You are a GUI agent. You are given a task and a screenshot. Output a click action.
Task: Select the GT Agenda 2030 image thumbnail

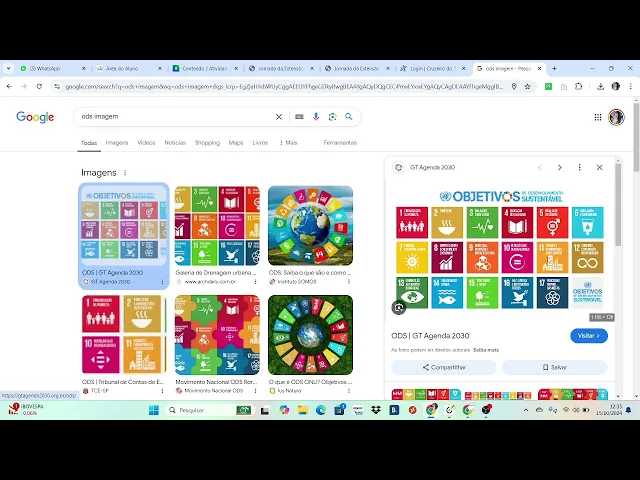coord(124,225)
